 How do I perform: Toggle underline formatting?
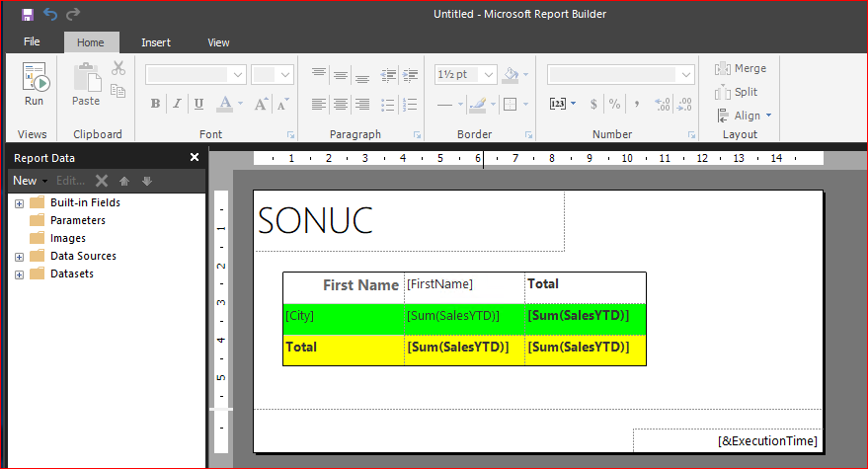(x=198, y=104)
